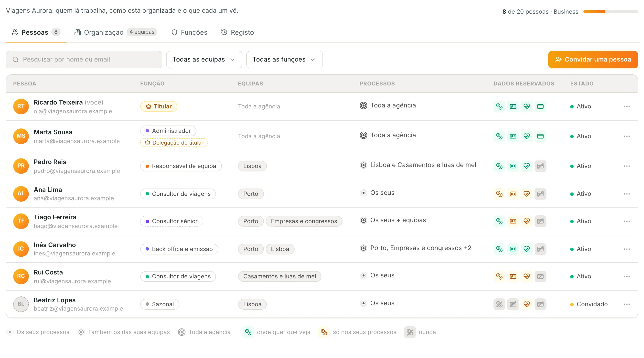Click the 'Back office e emissão' role chip
Image resolution: width=644 pixels, height=358 pixels.
click(x=179, y=249)
